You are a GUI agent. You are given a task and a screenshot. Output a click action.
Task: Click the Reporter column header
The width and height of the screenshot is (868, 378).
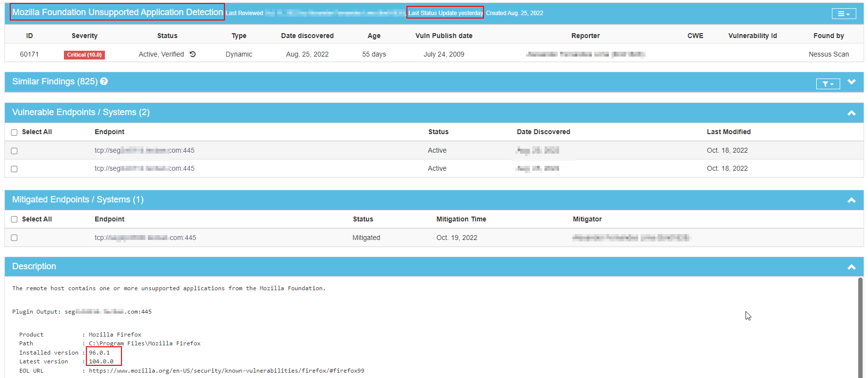click(x=585, y=36)
